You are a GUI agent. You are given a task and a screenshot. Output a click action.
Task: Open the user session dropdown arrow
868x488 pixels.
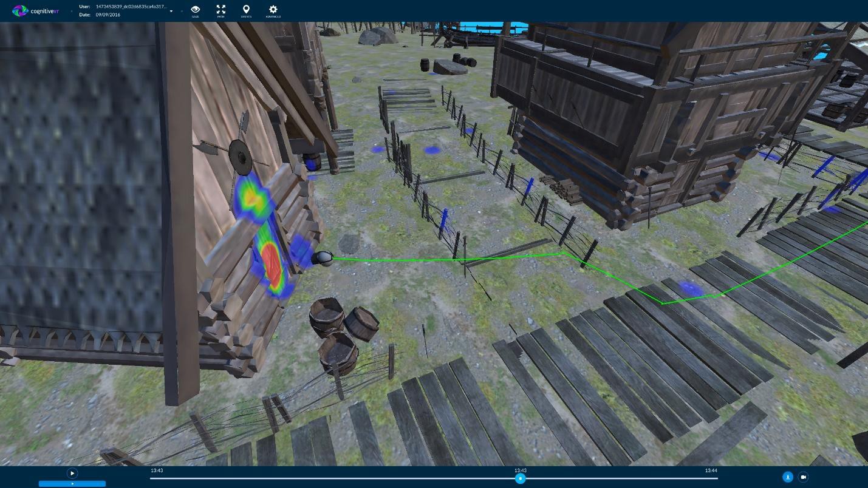171,11
